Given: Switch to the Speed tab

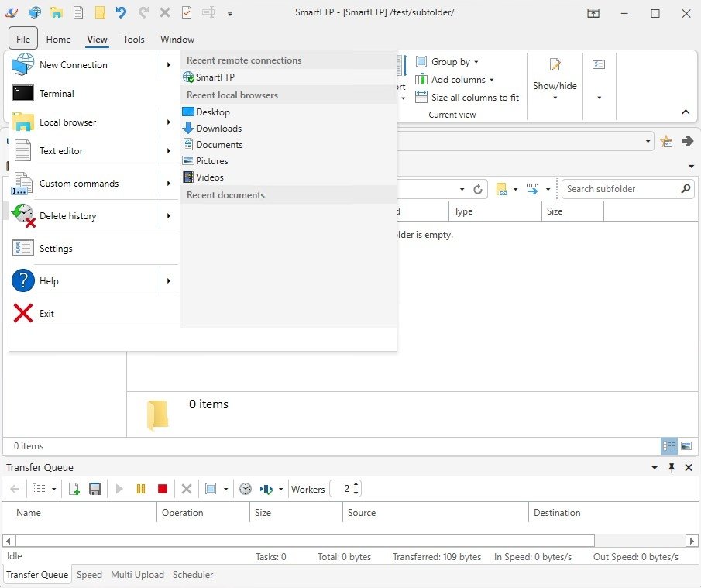Looking at the screenshot, I should (x=89, y=575).
